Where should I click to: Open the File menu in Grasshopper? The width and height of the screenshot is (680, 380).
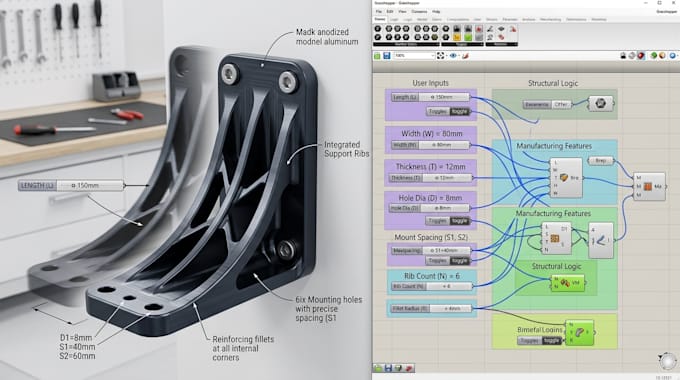(x=379, y=12)
